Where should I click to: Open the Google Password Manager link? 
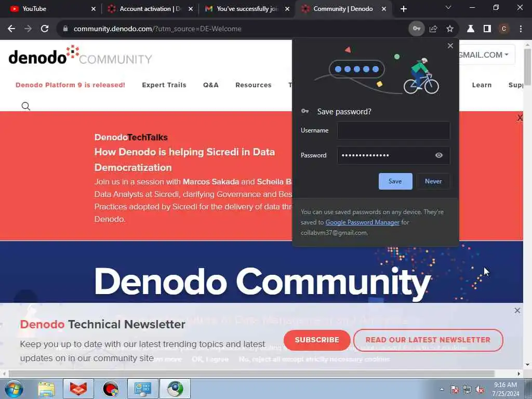(362, 222)
